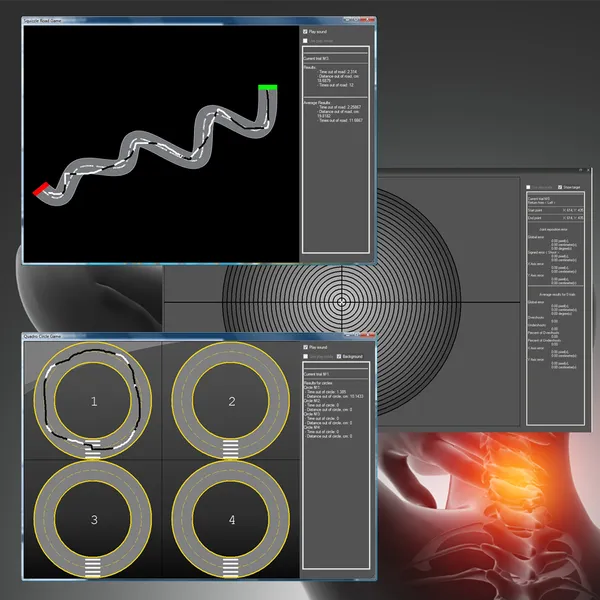The width and height of the screenshot is (600, 600).
Task: Click the striped start crossing of circle 1
Action: click(x=93, y=448)
